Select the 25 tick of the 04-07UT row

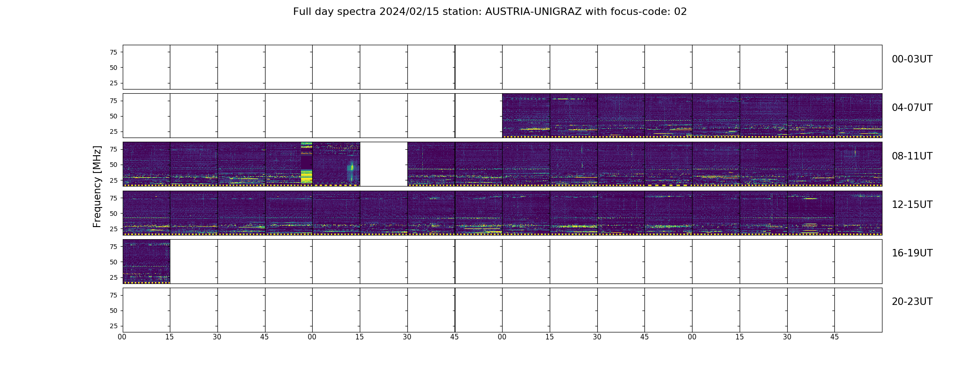[113, 131]
